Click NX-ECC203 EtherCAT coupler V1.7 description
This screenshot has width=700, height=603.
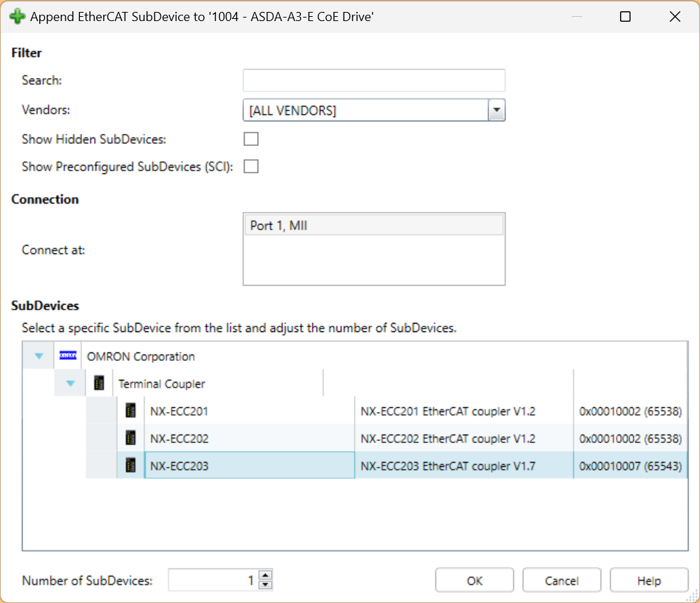[447, 465]
